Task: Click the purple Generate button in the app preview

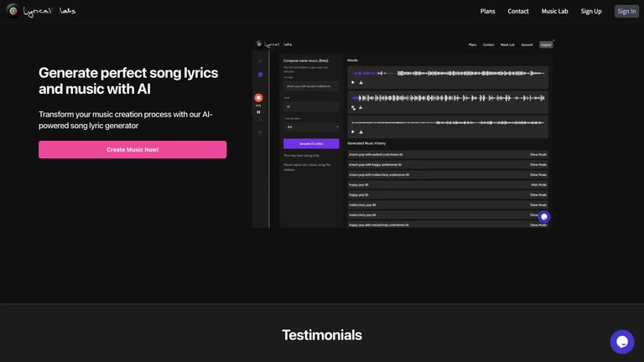Action: [x=311, y=143]
